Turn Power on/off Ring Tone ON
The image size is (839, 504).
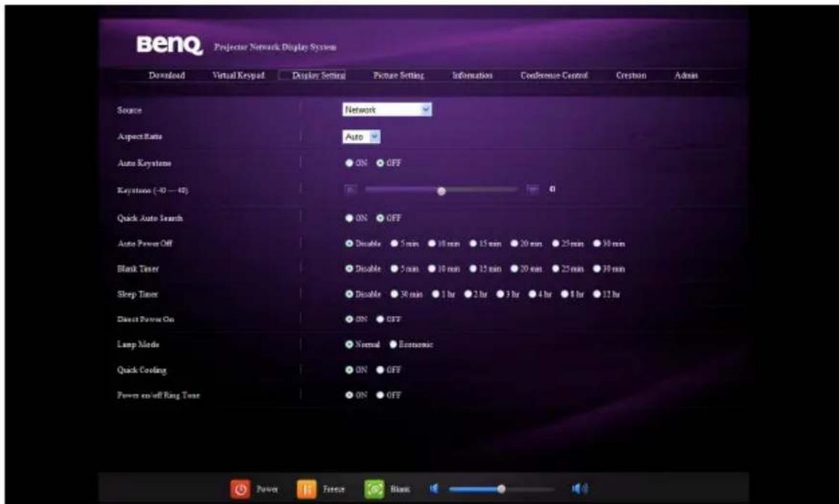(x=350, y=395)
